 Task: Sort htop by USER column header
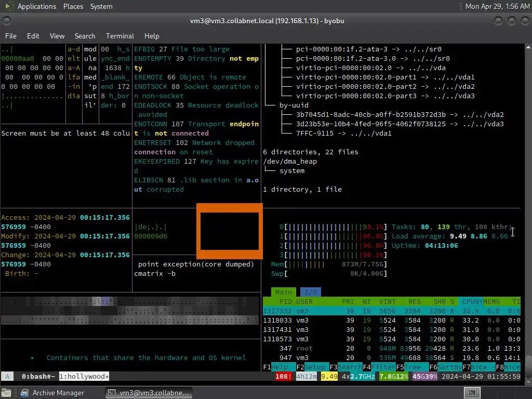point(304,302)
